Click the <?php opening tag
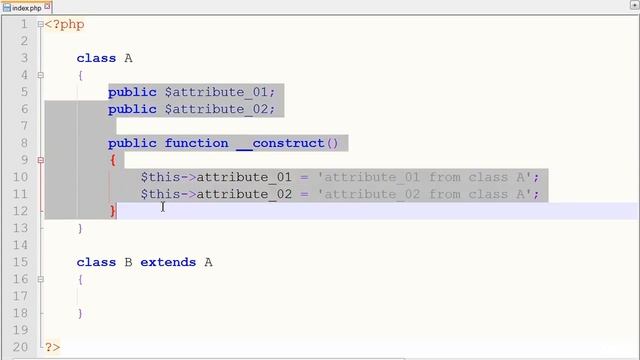Viewport: 640px width, 360px height. 64,24
